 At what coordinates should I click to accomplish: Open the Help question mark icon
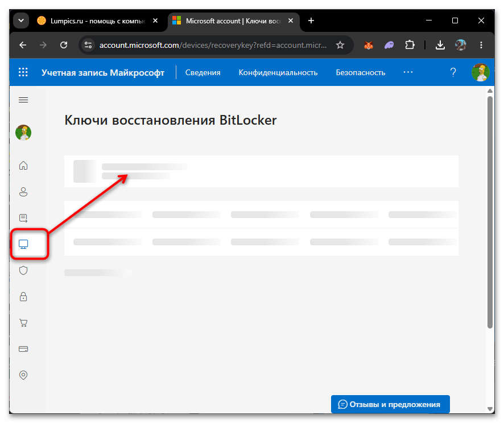tap(453, 72)
